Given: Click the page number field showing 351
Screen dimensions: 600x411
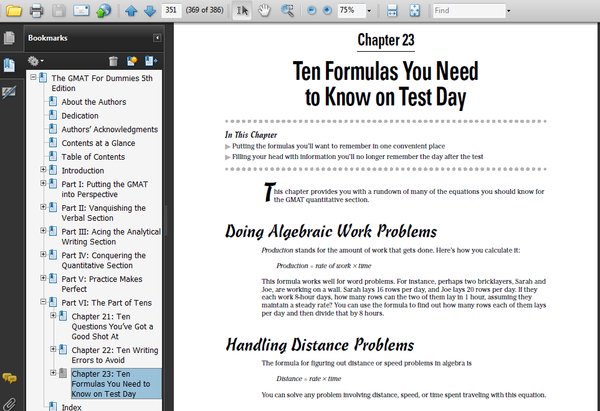Looking at the screenshot, I should 171,10.
